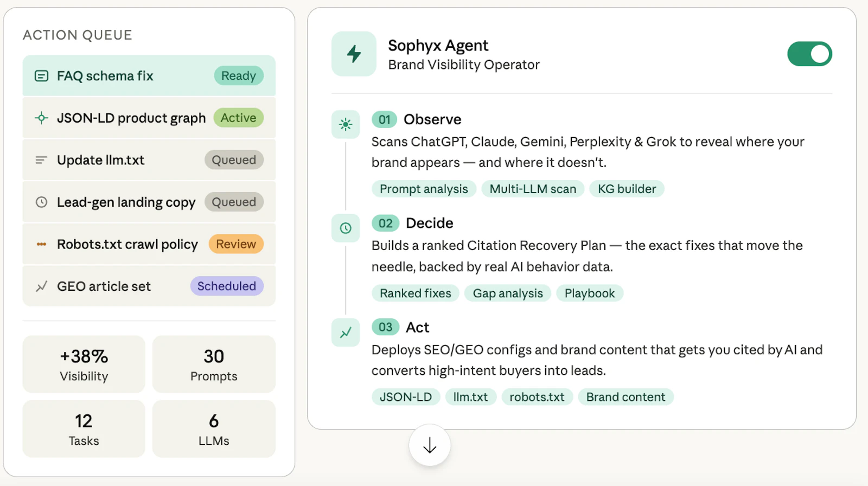
Task: Click the Active status badge
Action: coord(238,118)
